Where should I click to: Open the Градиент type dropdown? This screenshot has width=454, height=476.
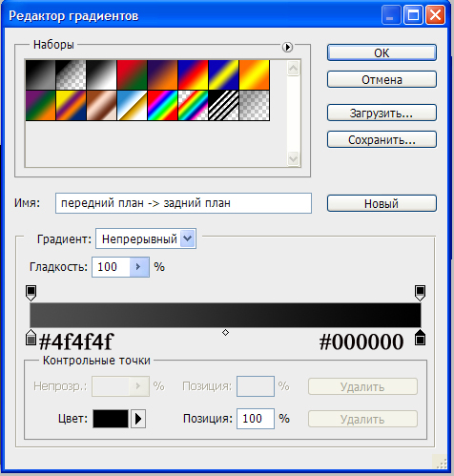146,238
